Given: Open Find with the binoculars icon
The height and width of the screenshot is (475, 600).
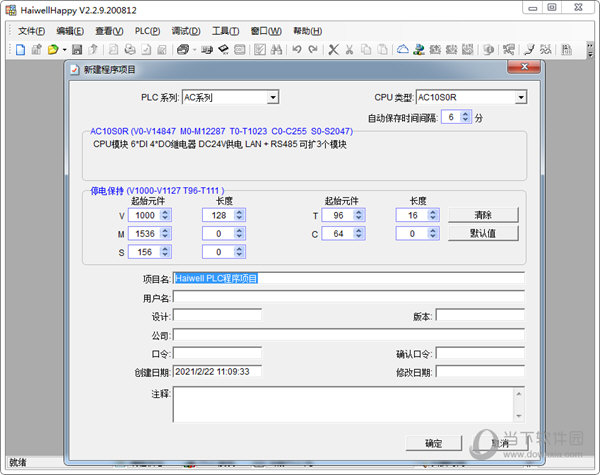Looking at the screenshot, I should (276, 50).
